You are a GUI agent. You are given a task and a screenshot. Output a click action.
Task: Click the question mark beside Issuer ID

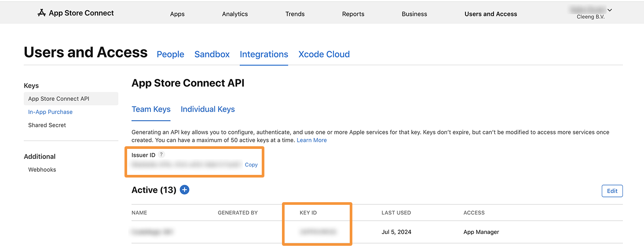161,155
